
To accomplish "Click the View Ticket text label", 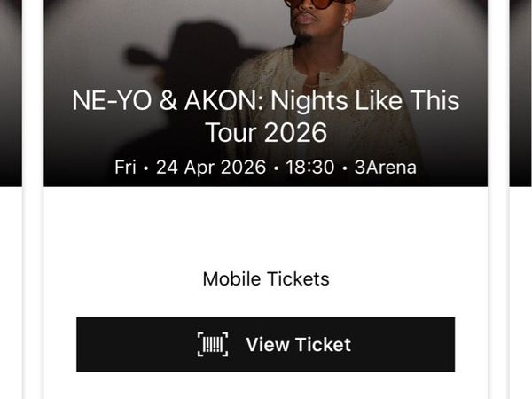I will [298, 345].
